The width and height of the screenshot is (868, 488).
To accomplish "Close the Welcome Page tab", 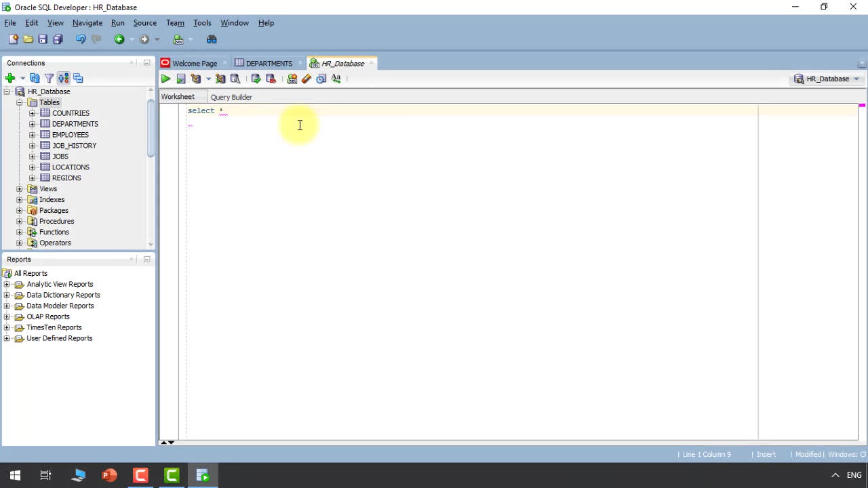I will [x=225, y=63].
